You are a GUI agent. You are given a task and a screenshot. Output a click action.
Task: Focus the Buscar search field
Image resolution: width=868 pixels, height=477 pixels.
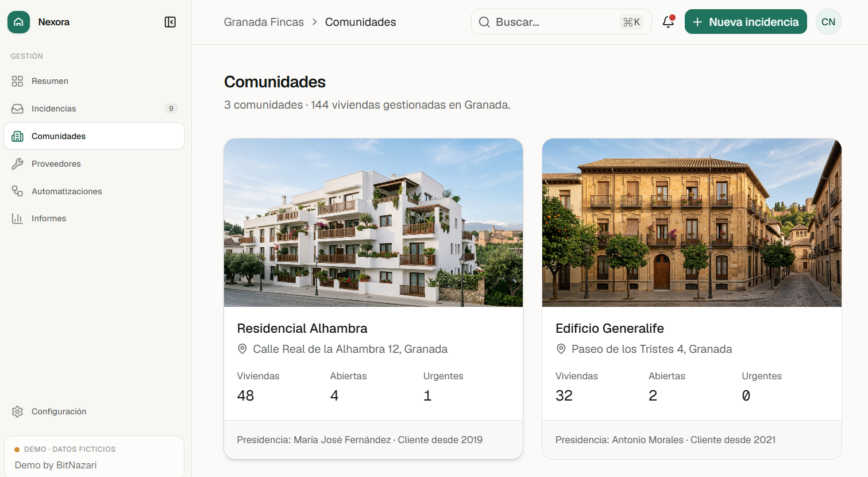561,22
